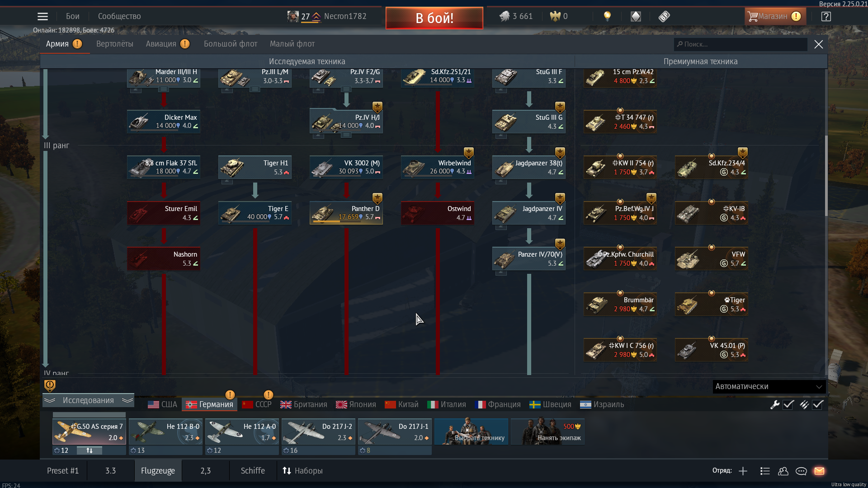Screen dimensions: 868x488
Task: Select the Panther D vehicle
Action: click(x=346, y=213)
